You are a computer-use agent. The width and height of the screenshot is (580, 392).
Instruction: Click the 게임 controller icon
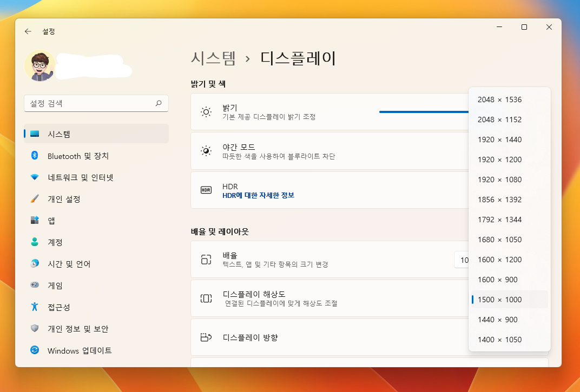pos(35,285)
